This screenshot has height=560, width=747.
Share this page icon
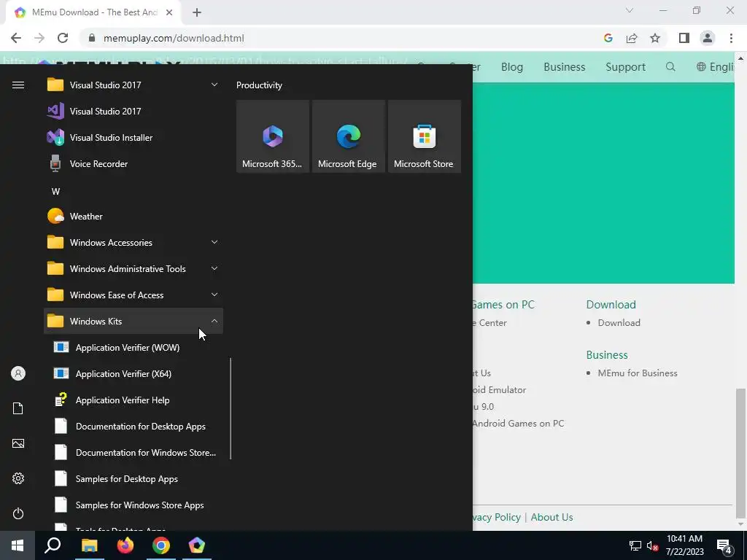coord(632,38)
